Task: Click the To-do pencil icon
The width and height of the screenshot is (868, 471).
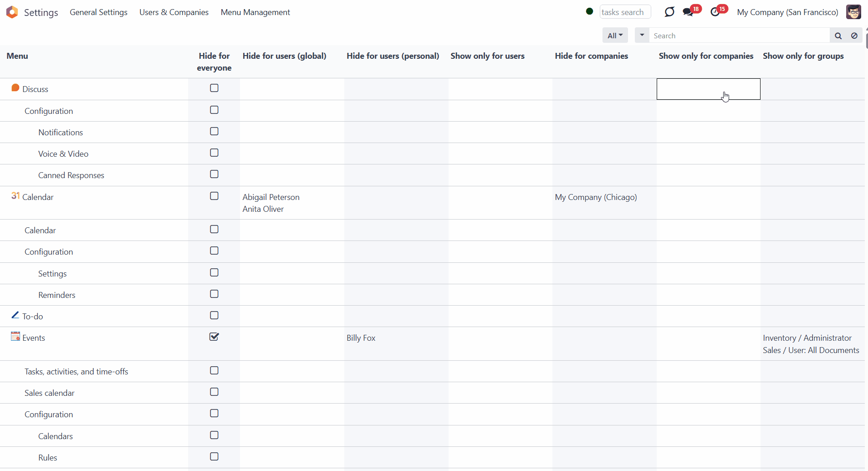Action: pos(15,315)
